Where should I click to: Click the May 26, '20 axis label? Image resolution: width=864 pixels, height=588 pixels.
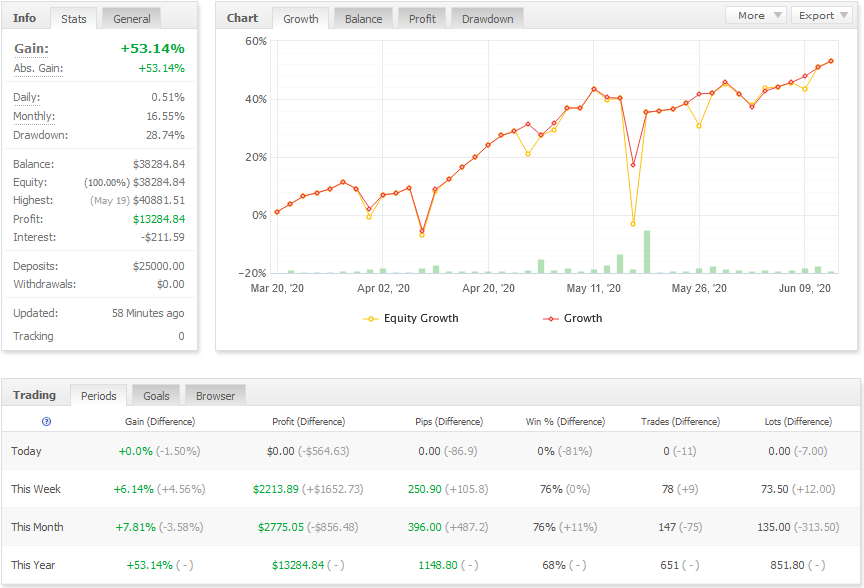coord(699,288)
